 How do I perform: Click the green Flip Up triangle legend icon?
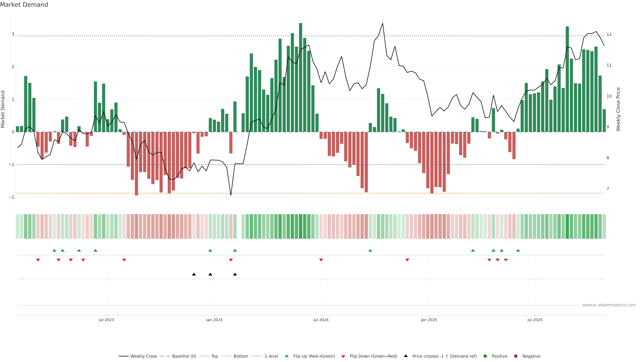(287, 356)
